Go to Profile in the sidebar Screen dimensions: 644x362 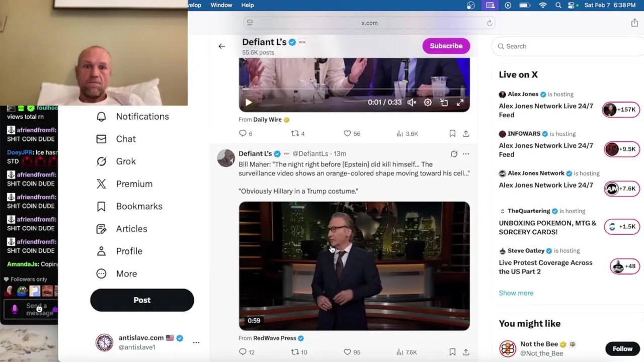pos(119,251)
